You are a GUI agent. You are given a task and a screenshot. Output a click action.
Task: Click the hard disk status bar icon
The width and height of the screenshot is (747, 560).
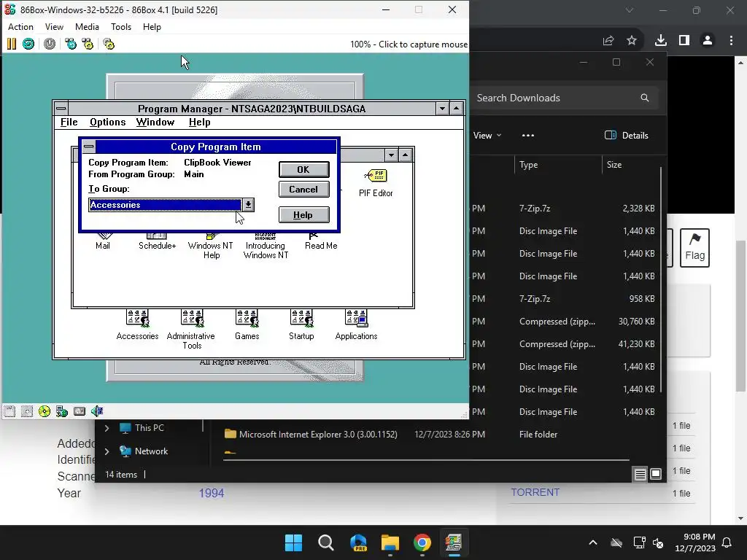coord(80,411)
